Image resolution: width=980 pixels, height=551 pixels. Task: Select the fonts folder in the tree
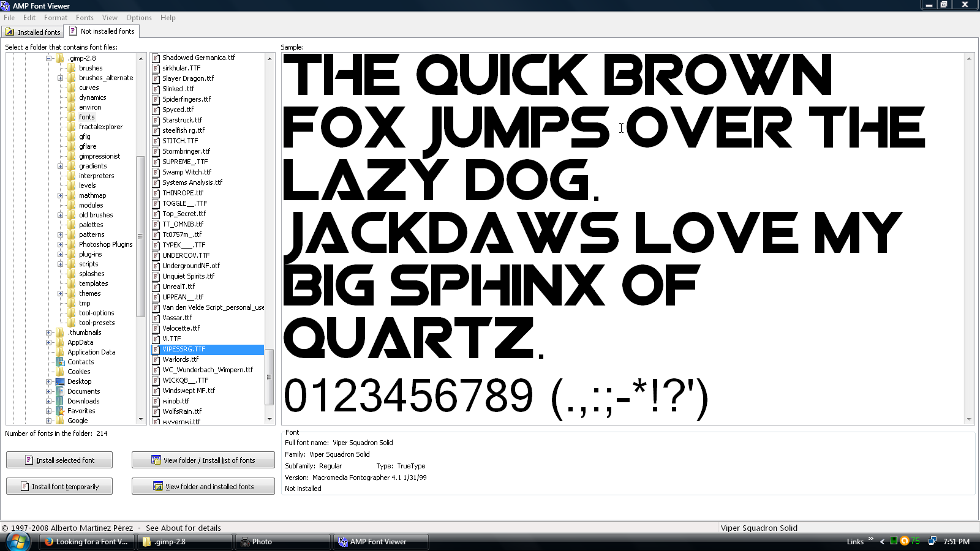[87, 117]
